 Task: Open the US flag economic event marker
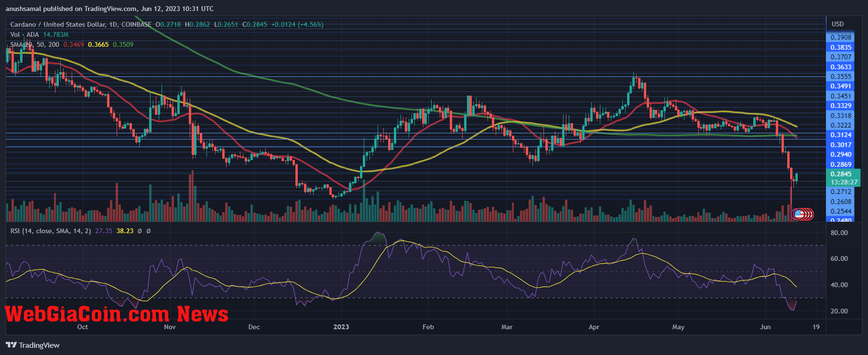799,214
